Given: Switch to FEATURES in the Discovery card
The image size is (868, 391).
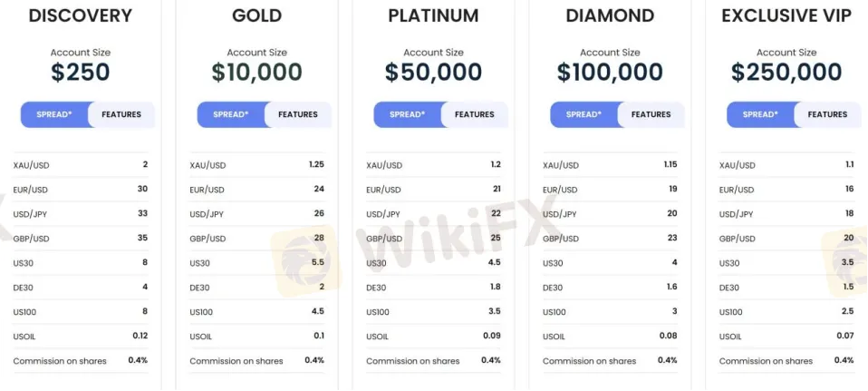Looking at the screenshot, I should (x=121, y=115).
